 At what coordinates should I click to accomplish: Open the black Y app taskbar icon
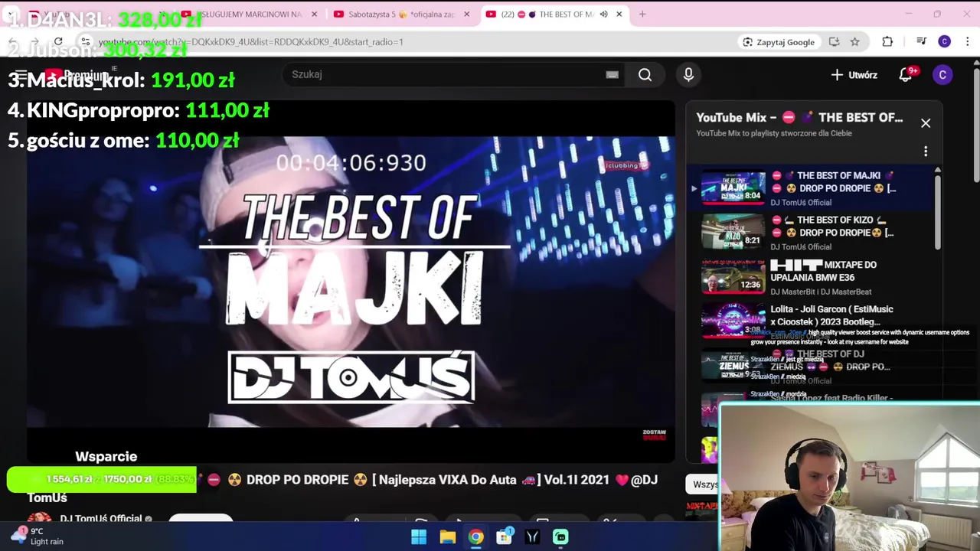532,537
